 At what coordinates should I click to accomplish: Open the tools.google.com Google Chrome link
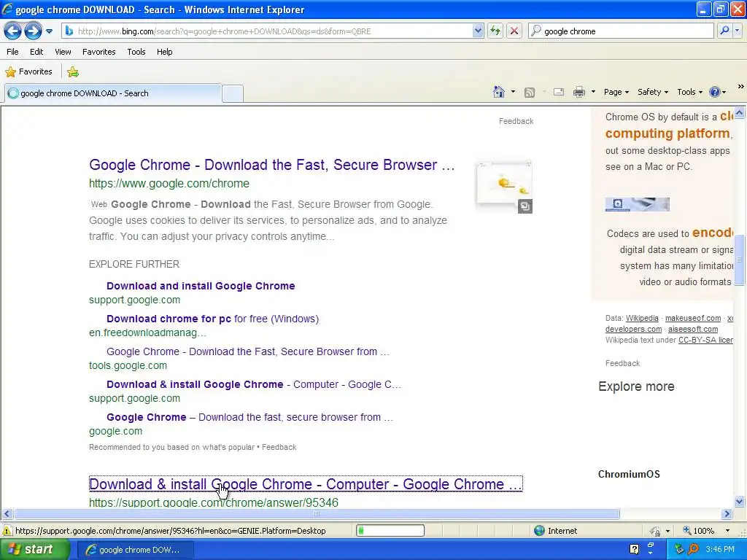point(248,351)
